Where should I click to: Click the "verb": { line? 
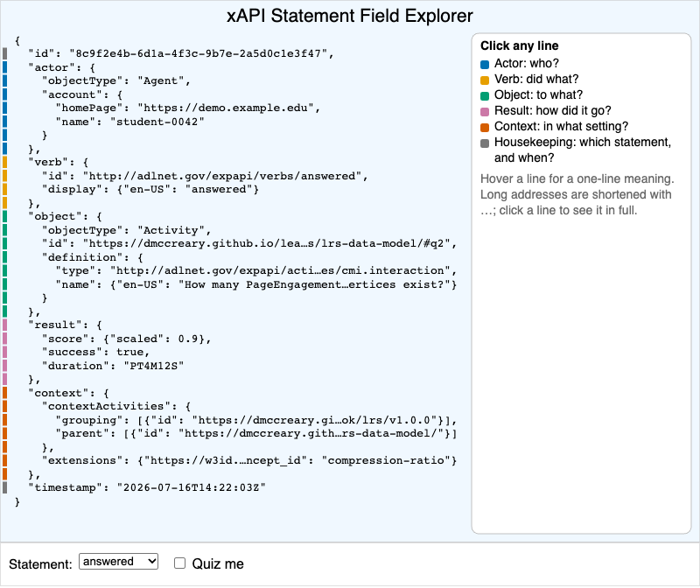pos(58,162)
